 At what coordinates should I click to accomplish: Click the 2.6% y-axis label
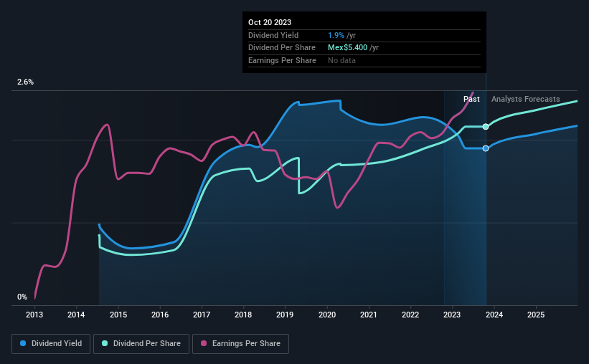(x=25, y=82)
